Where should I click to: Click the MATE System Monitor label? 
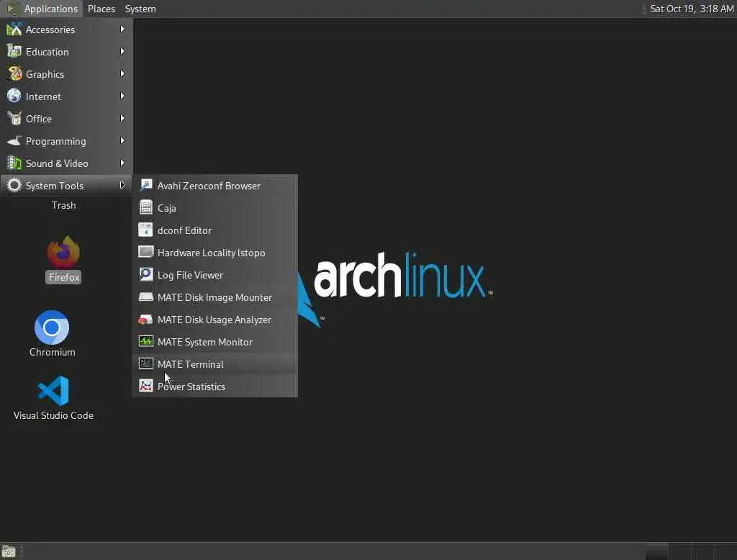[x=205, y=342]
